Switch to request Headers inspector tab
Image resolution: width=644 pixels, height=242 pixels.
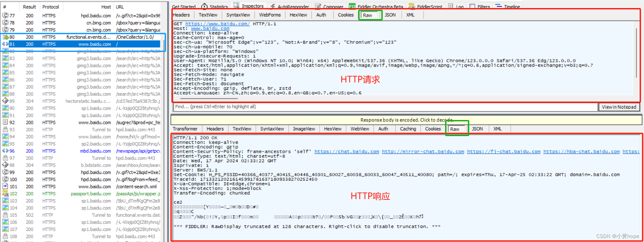pyautogui.click(x=181, y=15)
